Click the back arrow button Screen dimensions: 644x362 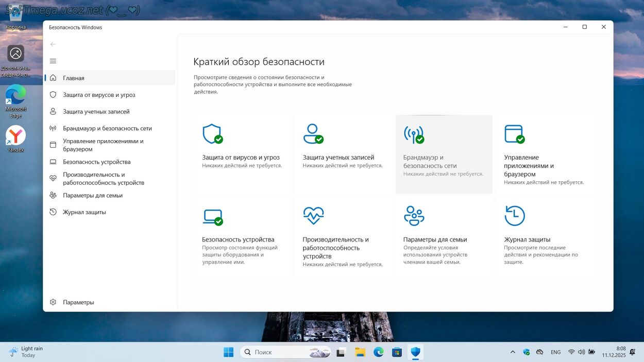click(53, 44)
